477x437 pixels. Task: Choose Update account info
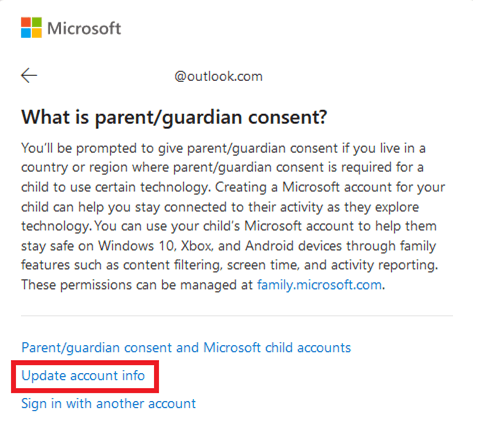[x=83, y=376]
